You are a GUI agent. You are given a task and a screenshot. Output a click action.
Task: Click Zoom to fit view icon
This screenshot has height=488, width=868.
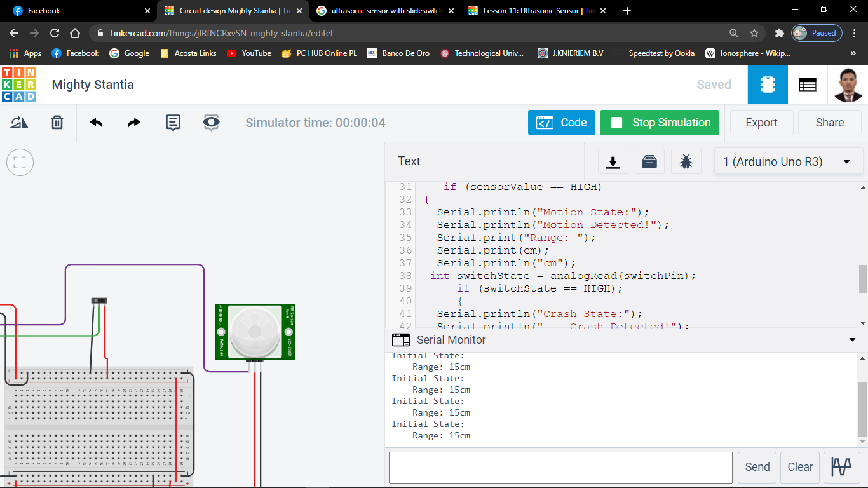[20, 162]
